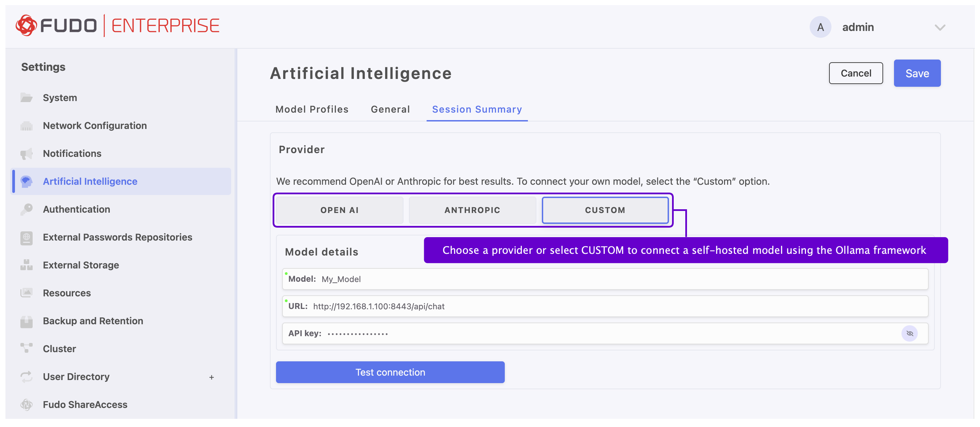Select the ANTHROPIC provider option
This screenshot has width=980, height=427.
click(x=472, y=210)
